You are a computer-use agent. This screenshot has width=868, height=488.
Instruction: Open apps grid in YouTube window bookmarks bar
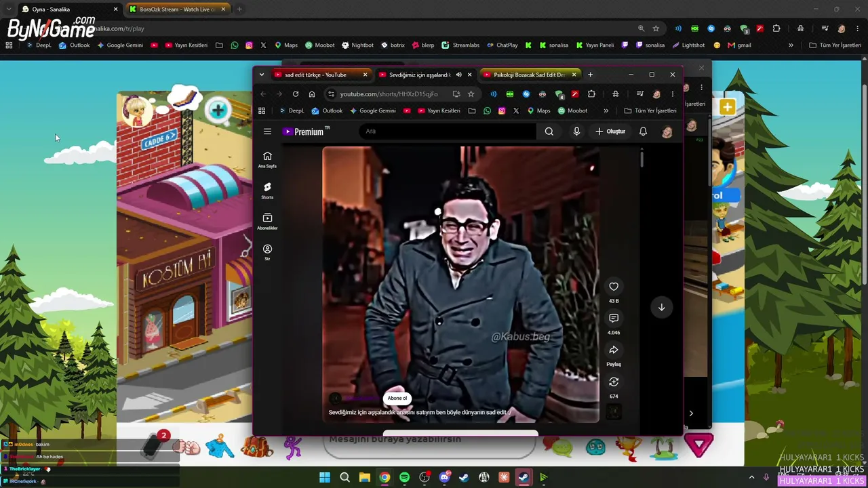coord(262,110)
